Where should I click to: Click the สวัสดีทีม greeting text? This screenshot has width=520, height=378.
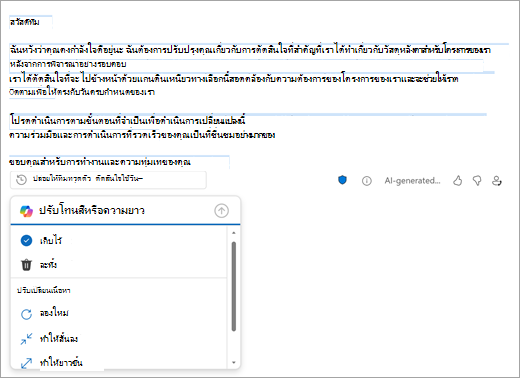click(25, 22)
